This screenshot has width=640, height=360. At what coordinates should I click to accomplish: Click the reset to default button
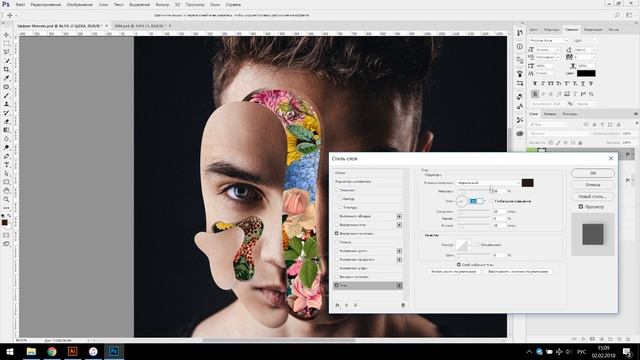point(518,271)
